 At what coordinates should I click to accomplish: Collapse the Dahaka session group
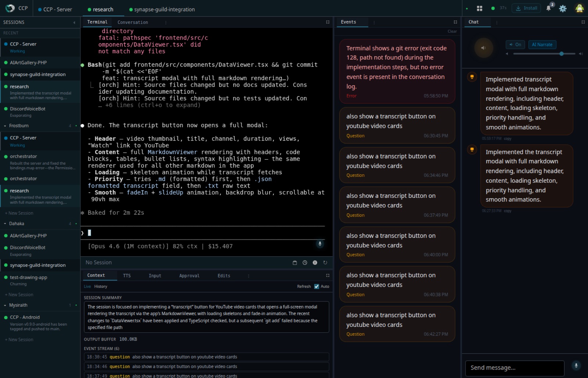(5, 224)
